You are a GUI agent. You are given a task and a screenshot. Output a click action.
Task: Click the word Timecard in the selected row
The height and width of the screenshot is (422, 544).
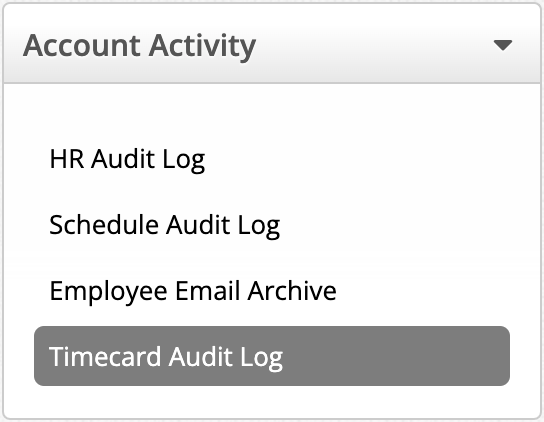(x=105, y=356)
